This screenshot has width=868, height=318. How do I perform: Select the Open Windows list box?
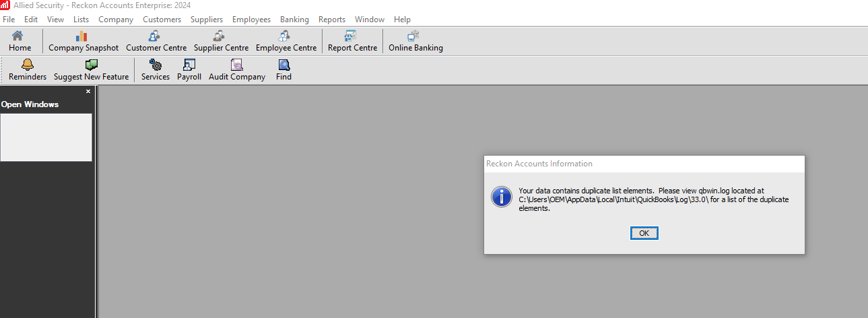(46, 137)
